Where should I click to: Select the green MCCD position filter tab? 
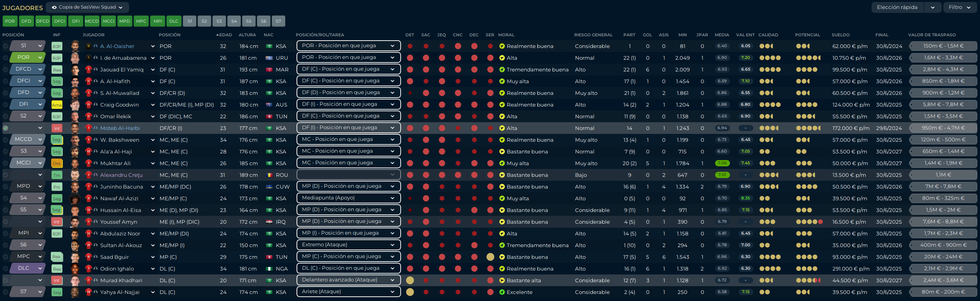coord(92,21)
